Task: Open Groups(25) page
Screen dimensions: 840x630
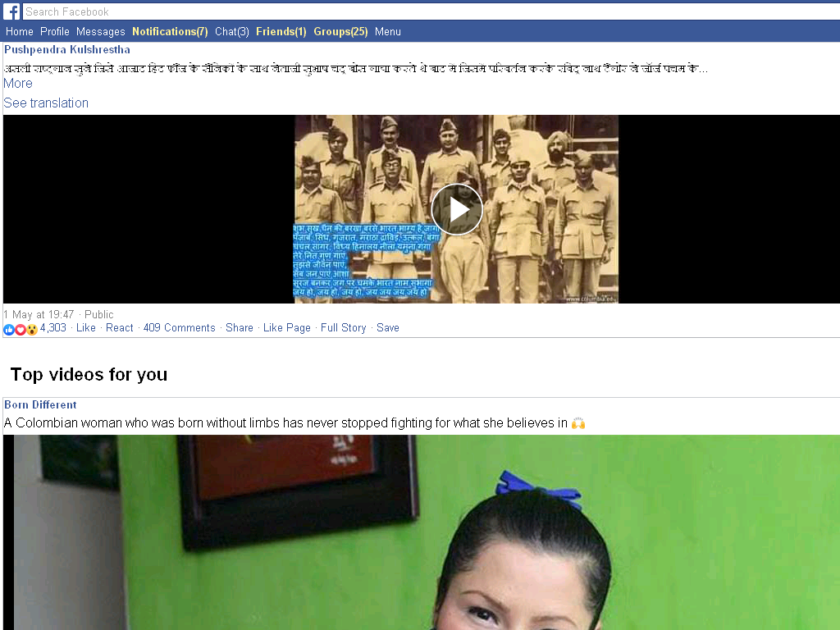Action: point(340,32)
